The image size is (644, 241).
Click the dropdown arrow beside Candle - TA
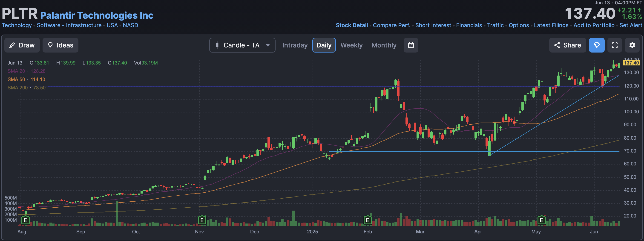coord(267,45)
